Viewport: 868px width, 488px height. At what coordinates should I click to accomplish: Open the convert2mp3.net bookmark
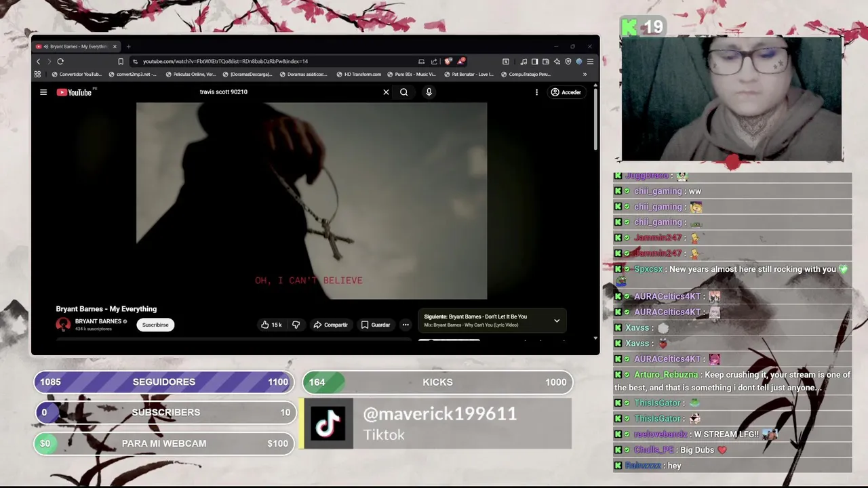(x=132, y=75)
